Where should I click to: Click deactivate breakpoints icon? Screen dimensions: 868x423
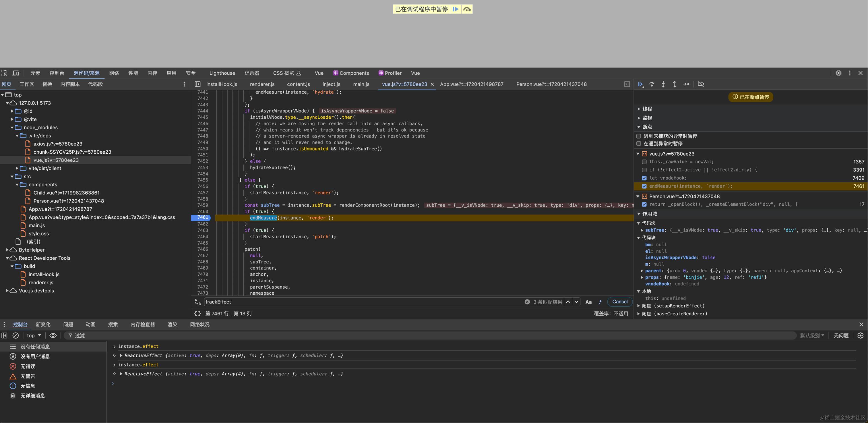tap(701, 84)
